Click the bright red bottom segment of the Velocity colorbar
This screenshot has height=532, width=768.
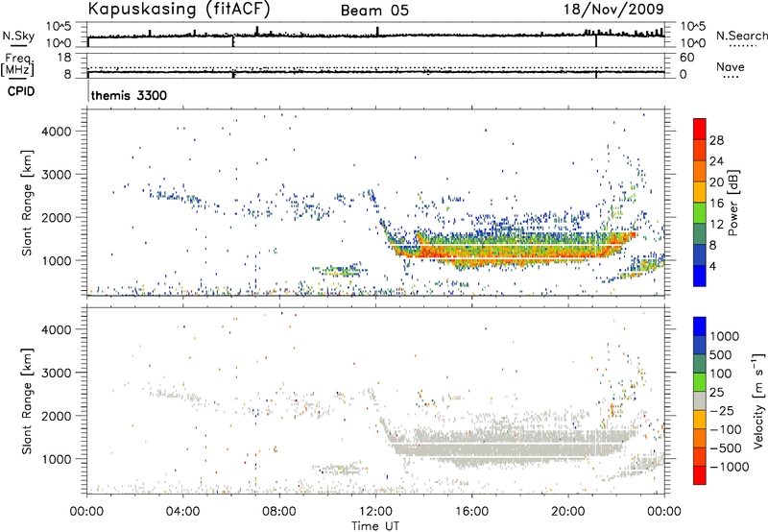700,475
